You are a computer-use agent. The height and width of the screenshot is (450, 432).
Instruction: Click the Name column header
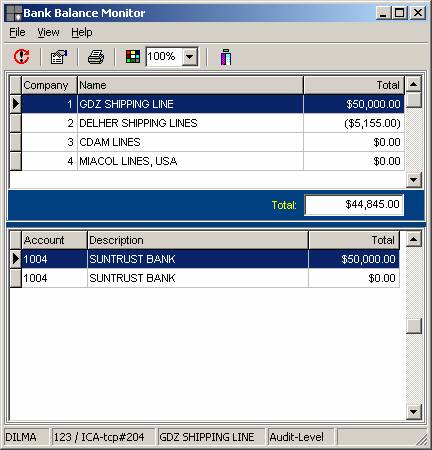pos(190,85)
